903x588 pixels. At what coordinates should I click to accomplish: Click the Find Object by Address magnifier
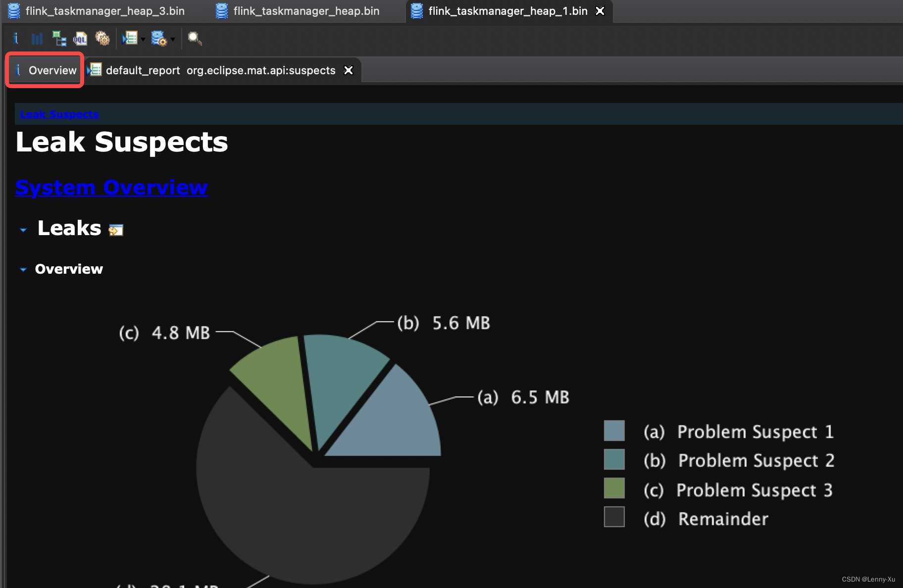pos(195,38)
